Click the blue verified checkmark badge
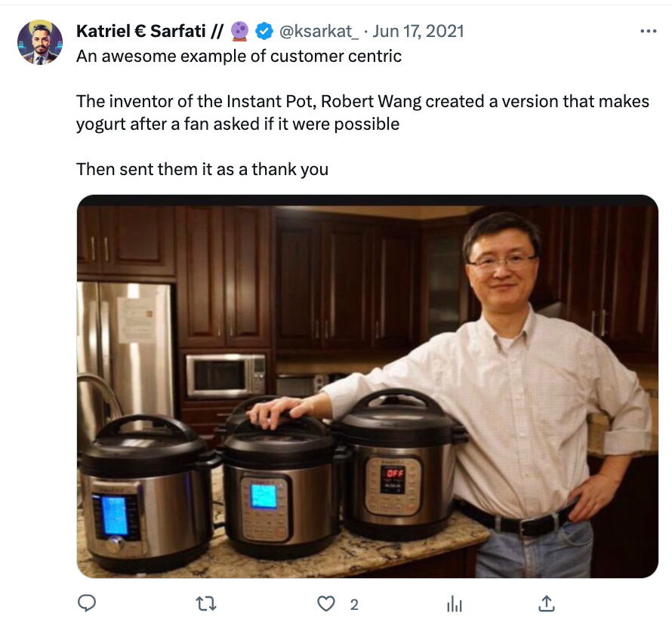Viewport: 672px width, 628px height. 264,31
